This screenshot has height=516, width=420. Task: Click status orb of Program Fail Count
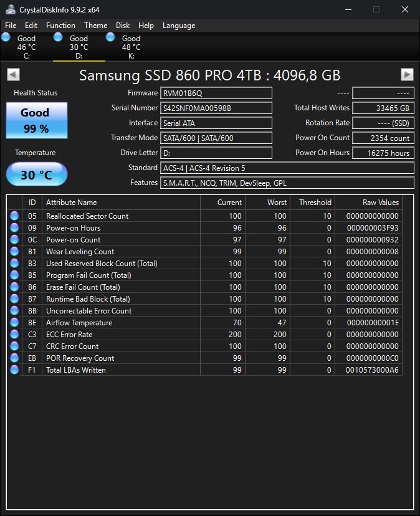pos(14,275)
